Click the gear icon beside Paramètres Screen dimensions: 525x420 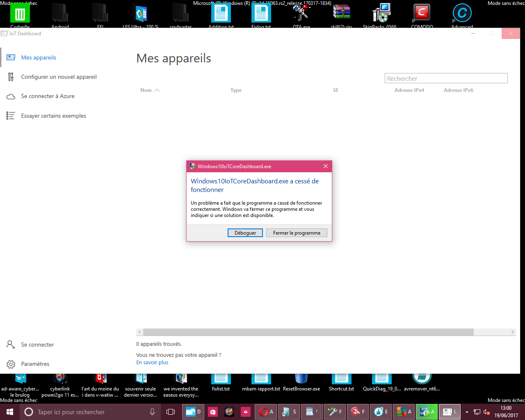[x=11, y=364]
